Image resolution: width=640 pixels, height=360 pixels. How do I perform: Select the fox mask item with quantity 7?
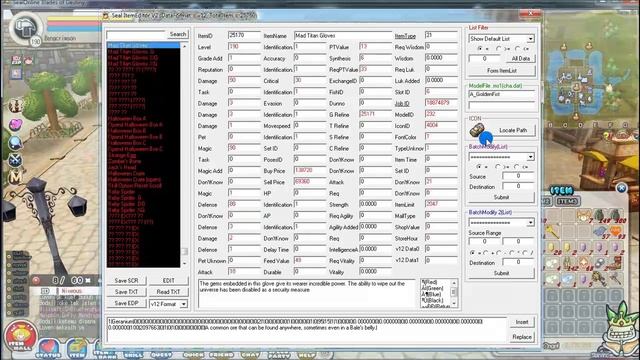584,216
